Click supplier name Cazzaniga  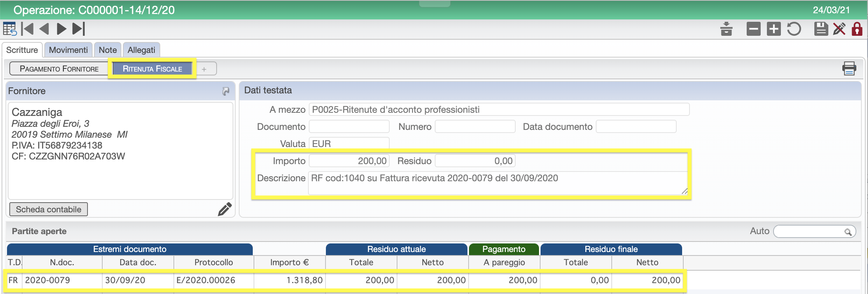point(37,112)
